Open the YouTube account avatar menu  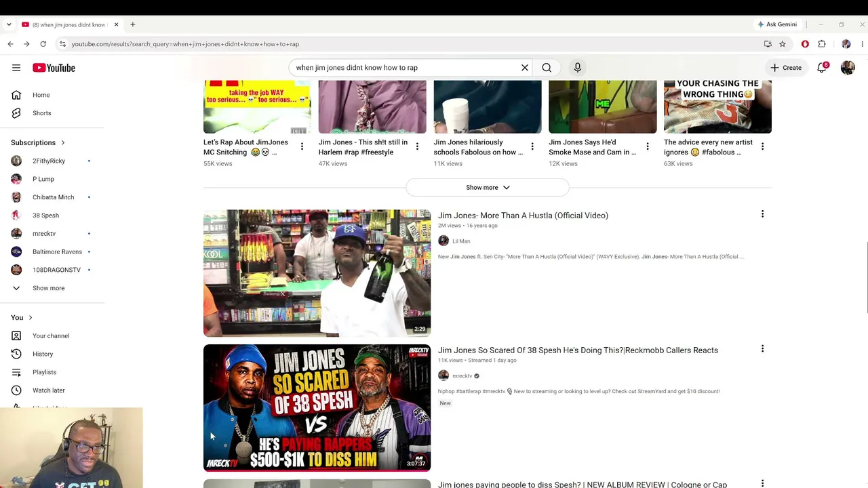[848, 68]
